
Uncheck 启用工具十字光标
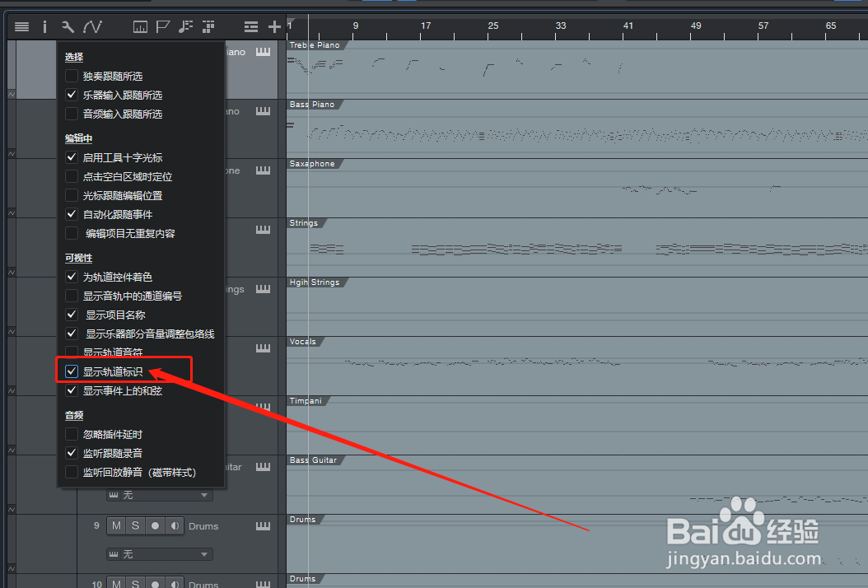[72, 157]
